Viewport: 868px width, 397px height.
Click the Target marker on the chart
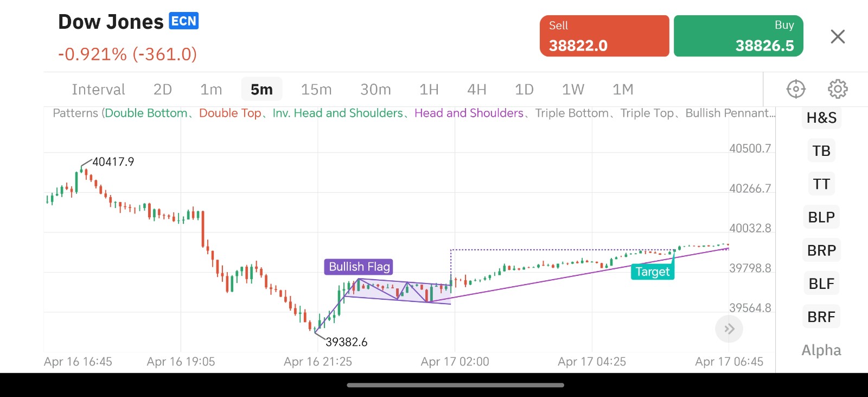point(652,272)
